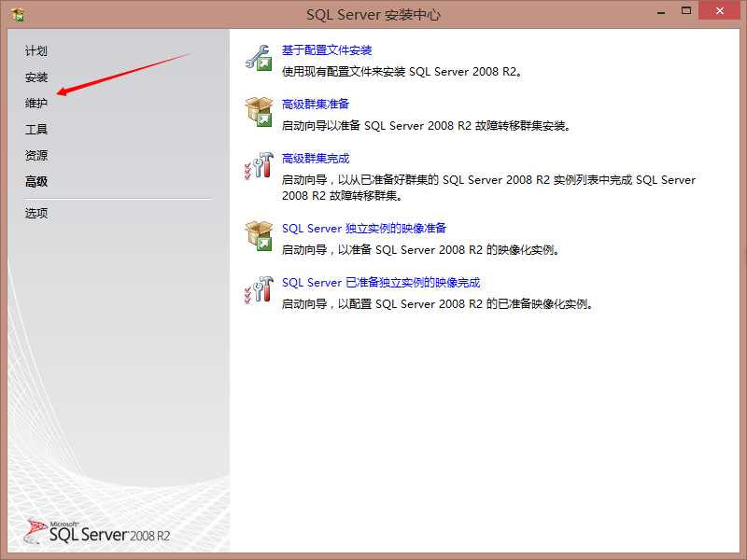Viewport: 747px width, 560px height.
Task: Click the description starting 启动向导，以从已准备好群集的
Action: tap(488, 188)
